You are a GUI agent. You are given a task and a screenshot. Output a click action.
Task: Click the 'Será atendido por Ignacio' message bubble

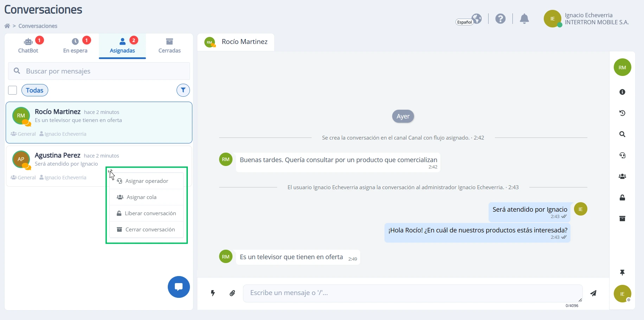529,212
